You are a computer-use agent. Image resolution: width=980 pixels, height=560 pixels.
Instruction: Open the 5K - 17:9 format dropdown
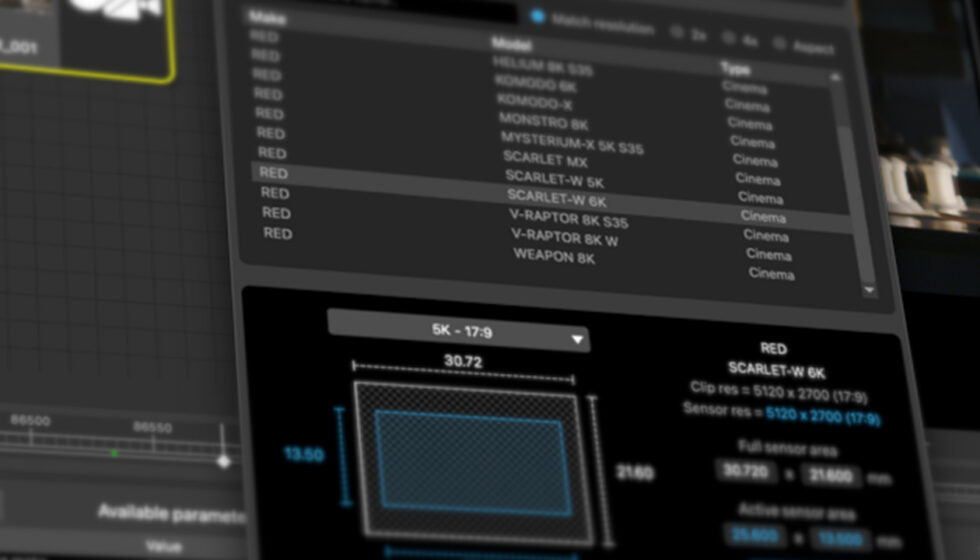[459, 331]
